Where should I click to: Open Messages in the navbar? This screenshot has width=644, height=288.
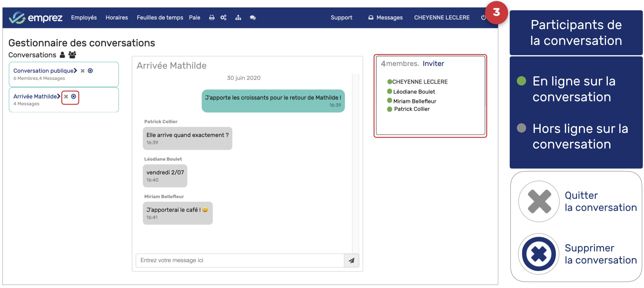coord(385,17)
